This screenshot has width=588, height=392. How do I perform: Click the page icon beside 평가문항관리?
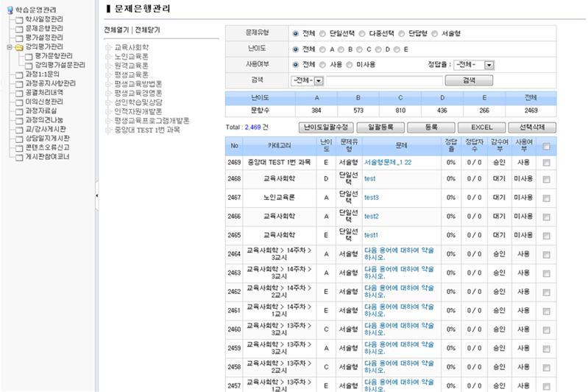coord(28,56)
